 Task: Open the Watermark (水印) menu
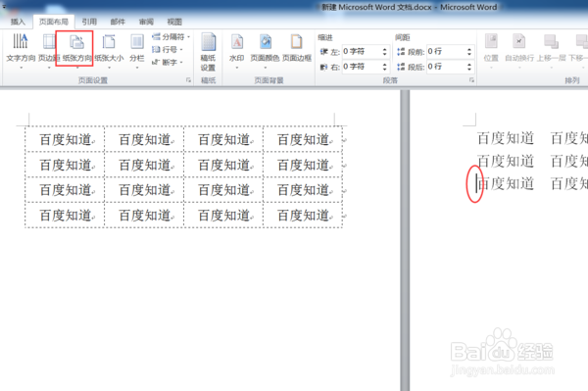pos(236,51)
